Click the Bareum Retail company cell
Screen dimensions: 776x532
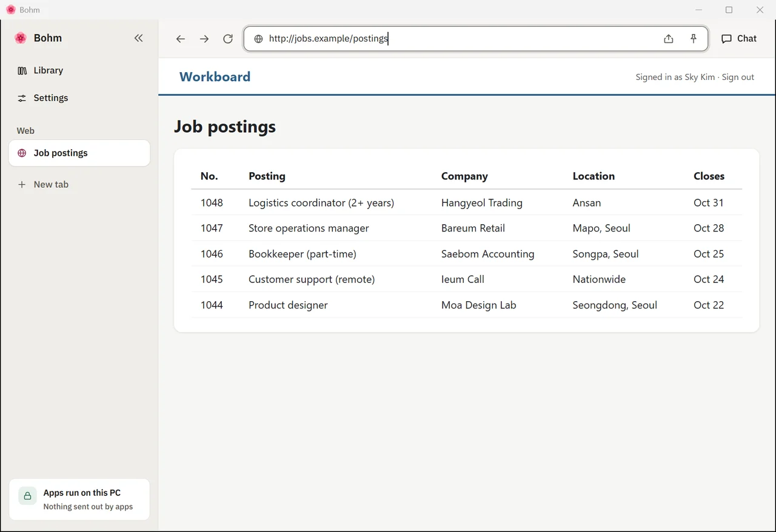click(x=473, y=228)
